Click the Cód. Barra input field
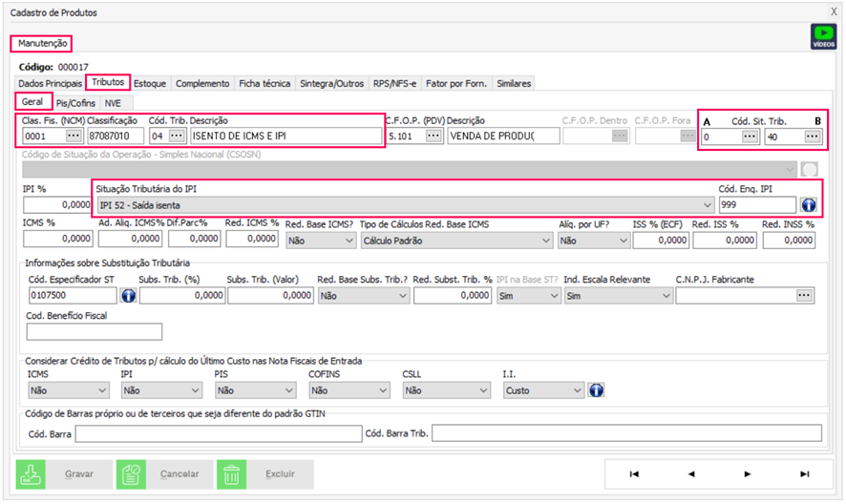This screenshot has width=846, height=504. 218,434
